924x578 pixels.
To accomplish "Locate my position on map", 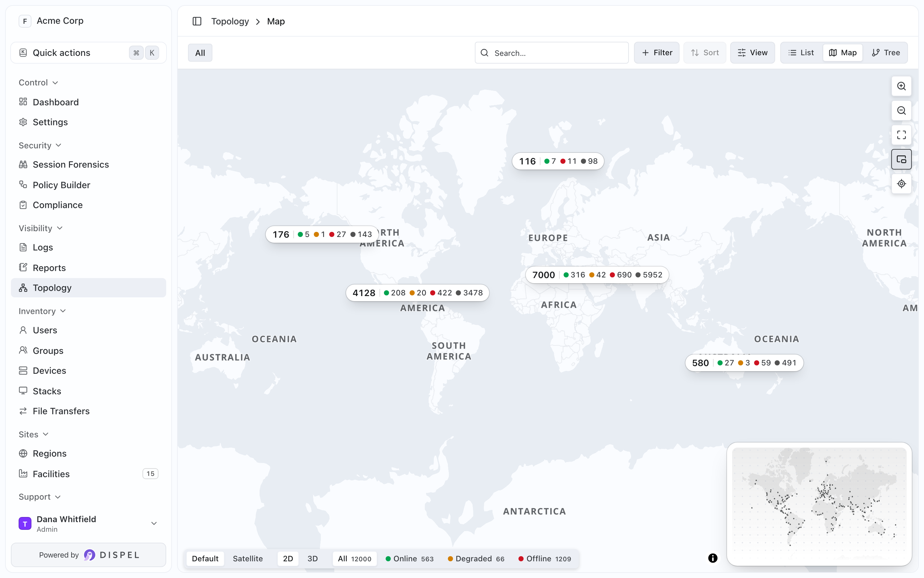I will (x=901, y=184).
